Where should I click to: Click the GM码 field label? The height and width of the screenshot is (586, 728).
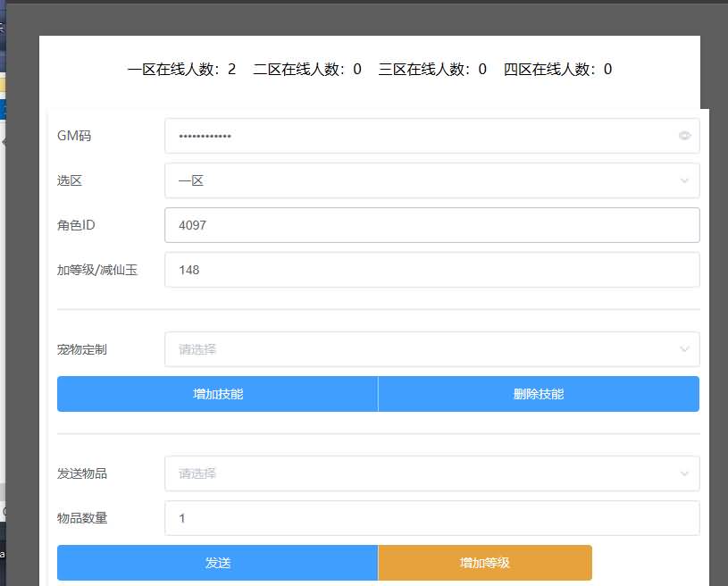74,136
